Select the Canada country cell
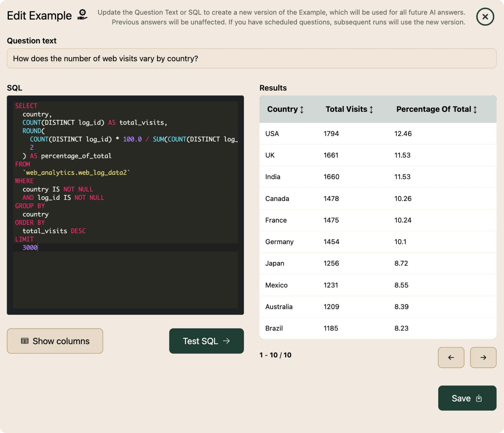Screen dimensions: 504x433 (277, 198)
